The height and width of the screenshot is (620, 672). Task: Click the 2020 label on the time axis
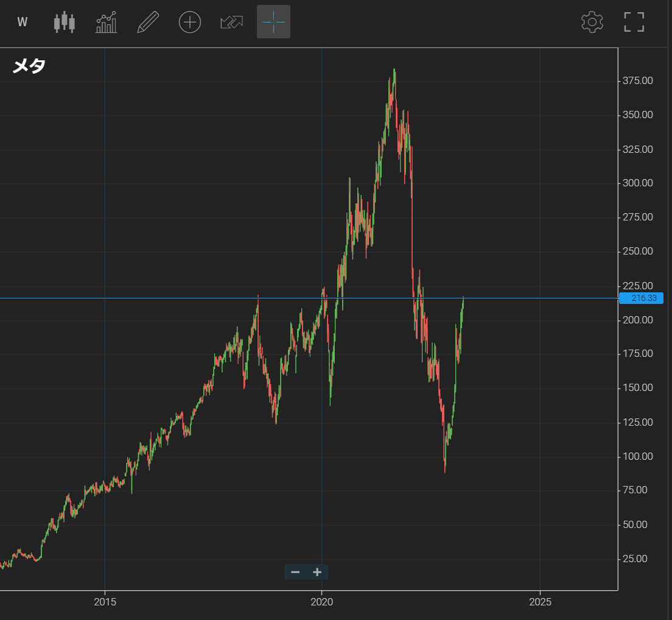tap(321, 602)
